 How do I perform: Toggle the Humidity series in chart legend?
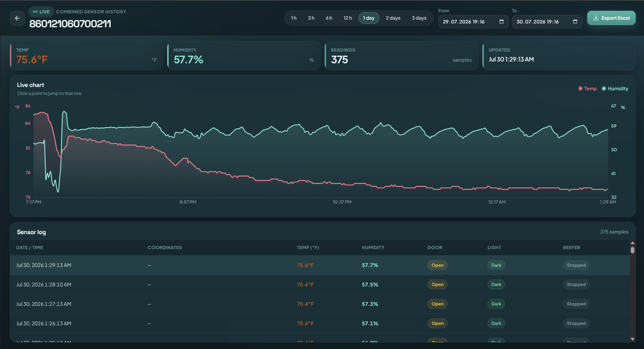(615, 89)
